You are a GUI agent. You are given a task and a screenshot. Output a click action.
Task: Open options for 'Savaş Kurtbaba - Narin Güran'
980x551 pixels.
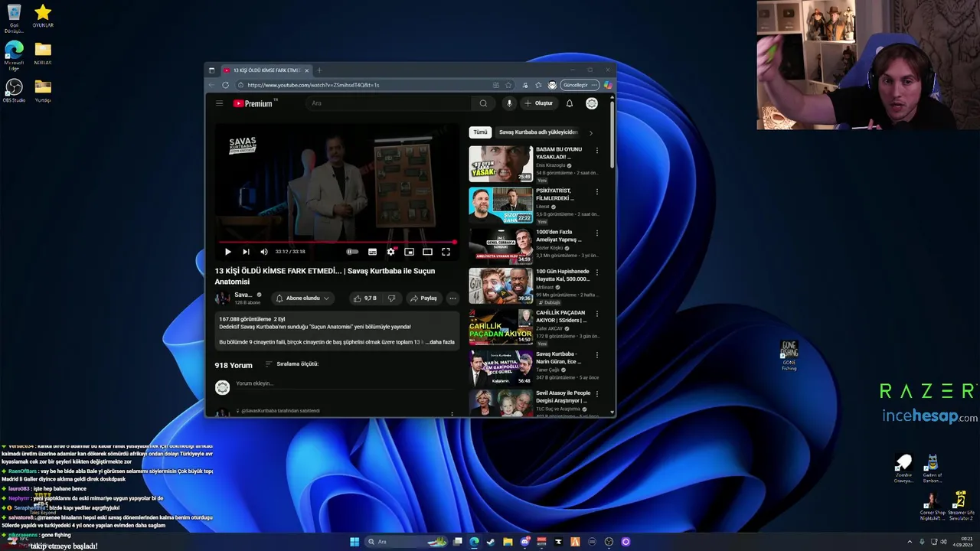pos(597,355)
